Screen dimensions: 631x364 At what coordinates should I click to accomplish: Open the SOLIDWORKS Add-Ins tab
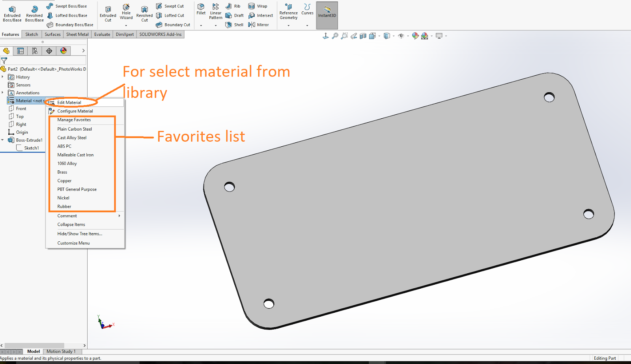coord(161,34)
